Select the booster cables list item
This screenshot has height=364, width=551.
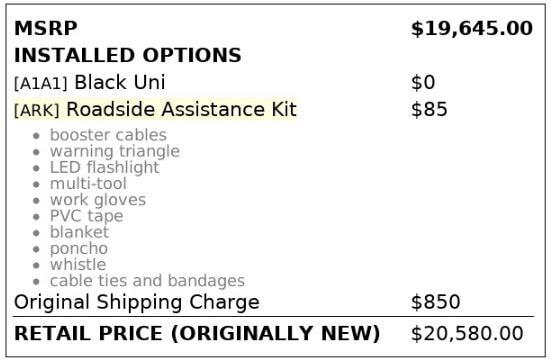tap(108, 135)
